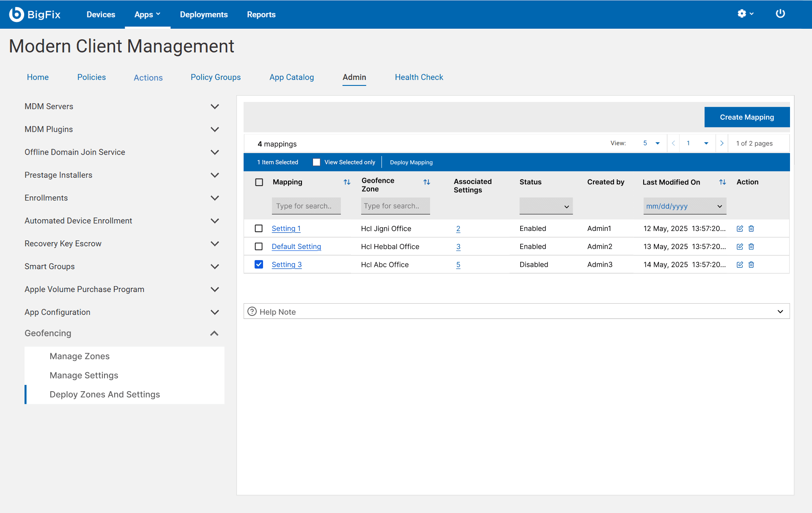Open Reports in top navigation

point(261,14)
